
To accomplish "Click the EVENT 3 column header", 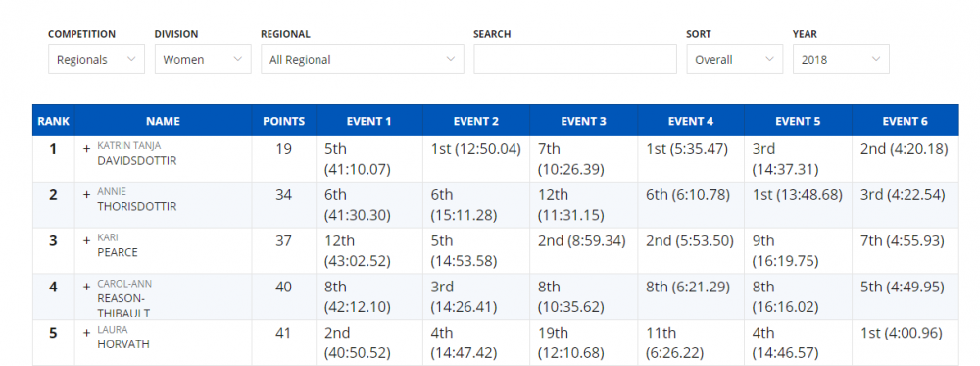I will [x=584, y=121].
